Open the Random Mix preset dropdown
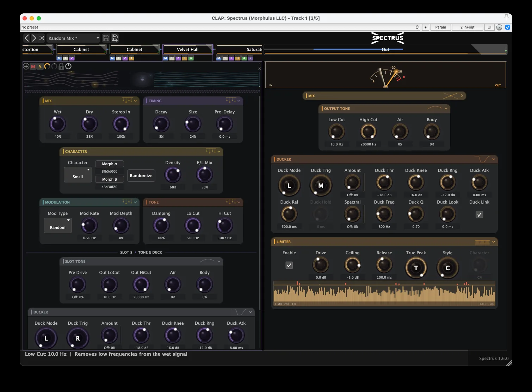The height and width of the screenshot is (392, 532). pyautogui.click(x=74, y=38)
